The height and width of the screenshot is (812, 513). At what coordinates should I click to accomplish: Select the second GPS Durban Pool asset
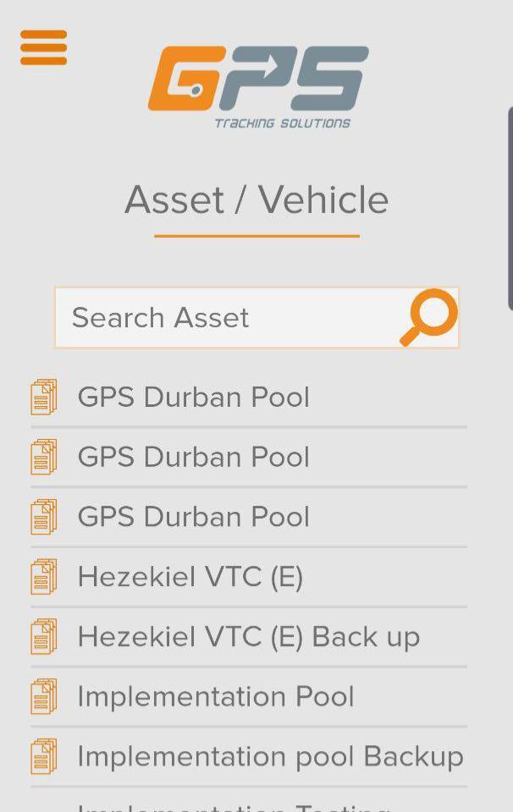point(193,456)
